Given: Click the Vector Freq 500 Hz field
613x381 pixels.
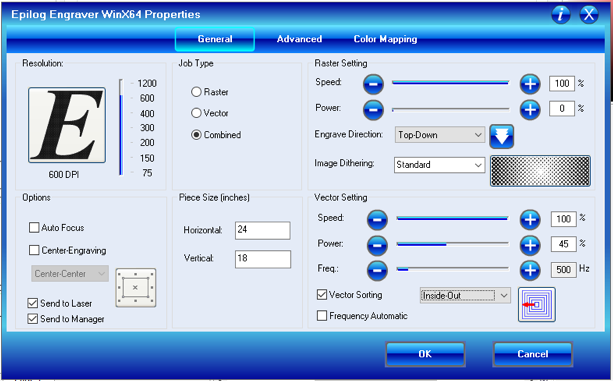Looking at the screenshot, I should tap(563, 269).
